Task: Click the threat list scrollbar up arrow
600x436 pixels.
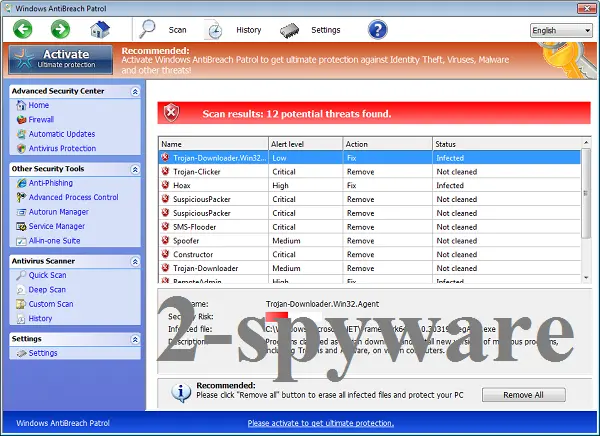Action: pyautogui.click(x=586, y=142)
